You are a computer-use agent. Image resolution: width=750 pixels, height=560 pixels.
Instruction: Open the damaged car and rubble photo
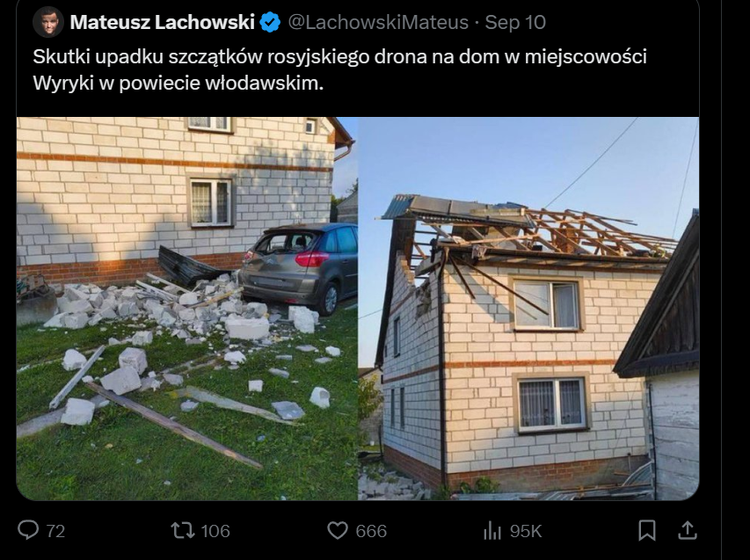(187, 309)
